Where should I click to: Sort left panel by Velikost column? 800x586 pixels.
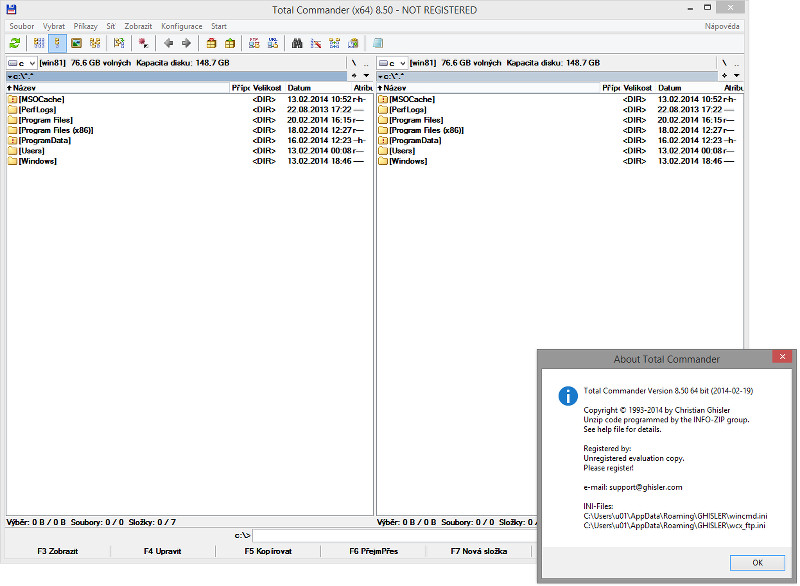coord(267,88)
